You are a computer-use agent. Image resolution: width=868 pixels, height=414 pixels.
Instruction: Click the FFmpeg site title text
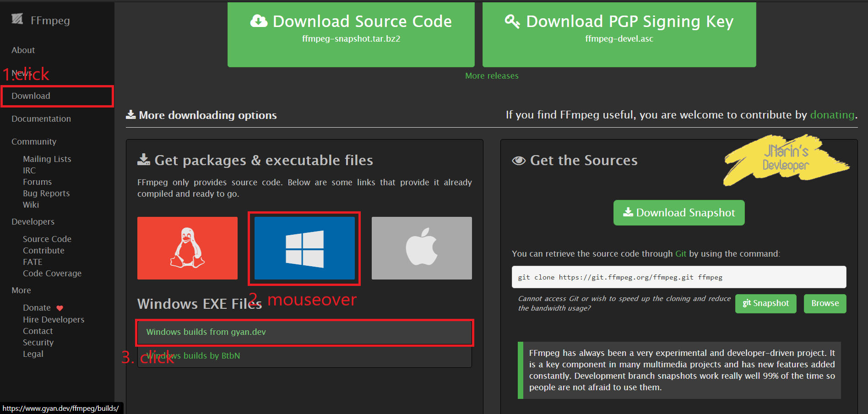tap(50, 21)
